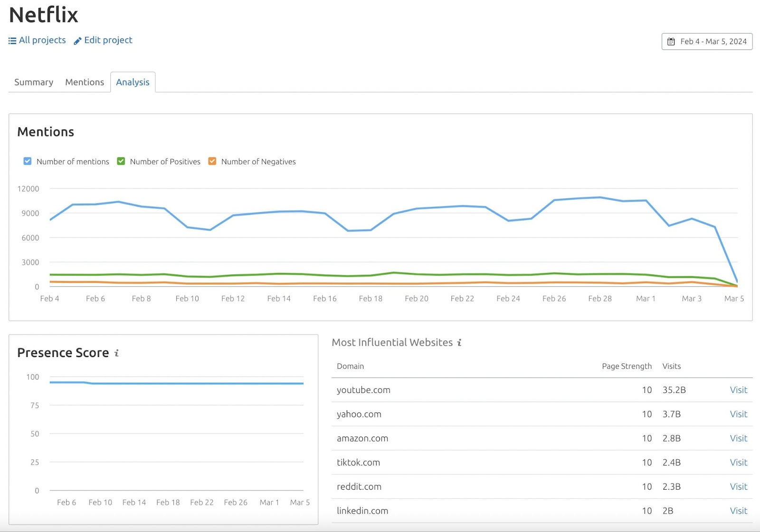This screenshot has width=760, height=532.
Task: Open the Feb 4 - Mar 5 date range selector
Action: 707,41
